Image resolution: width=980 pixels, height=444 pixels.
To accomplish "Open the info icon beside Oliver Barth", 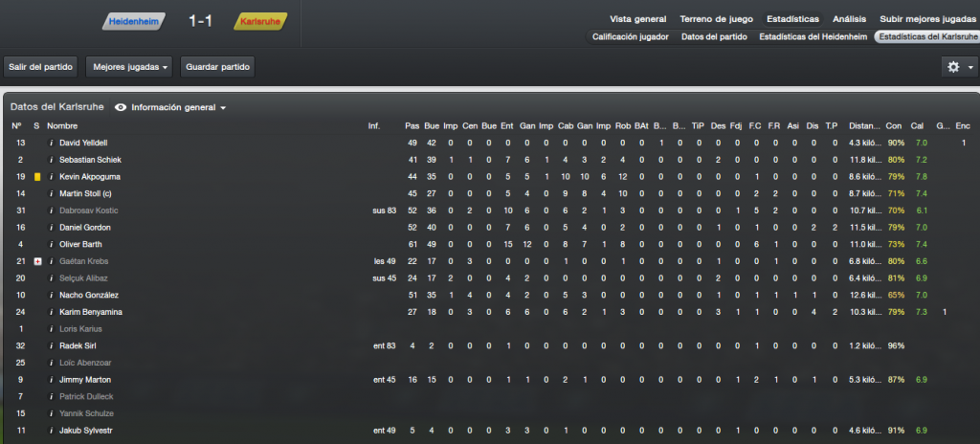I will 52,245.
